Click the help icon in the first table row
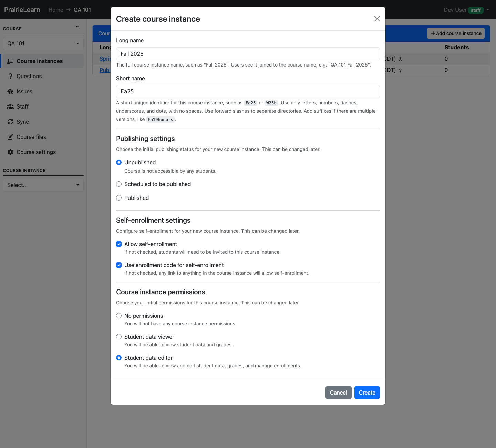The width and height of the screenshot is (496, 448). 401,59
